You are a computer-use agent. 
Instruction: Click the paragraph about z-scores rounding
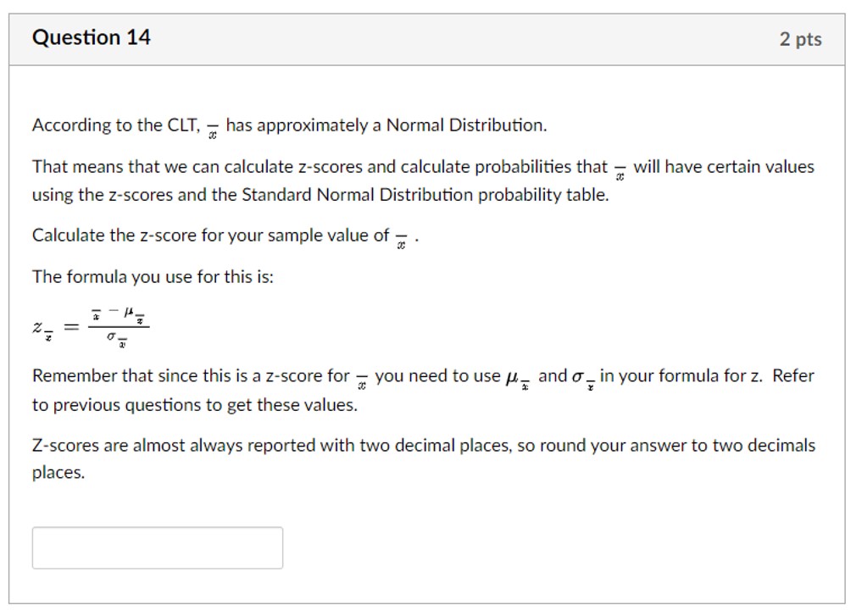[x=424, y=458]
